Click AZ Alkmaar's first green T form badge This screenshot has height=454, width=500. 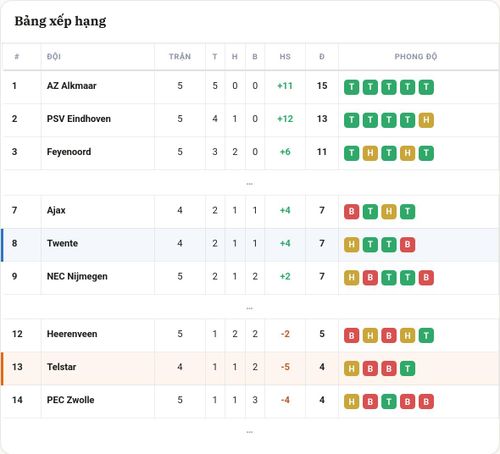[351, 87]
